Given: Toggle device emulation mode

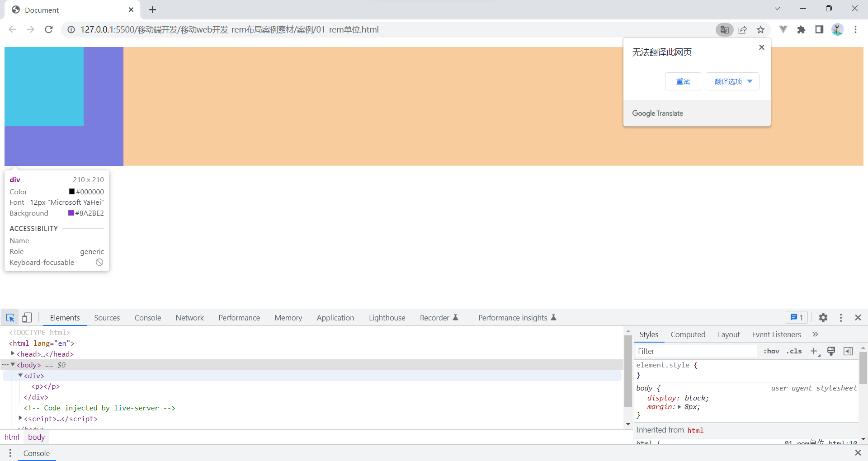Looking at the screenshot, I should [27, 318].
